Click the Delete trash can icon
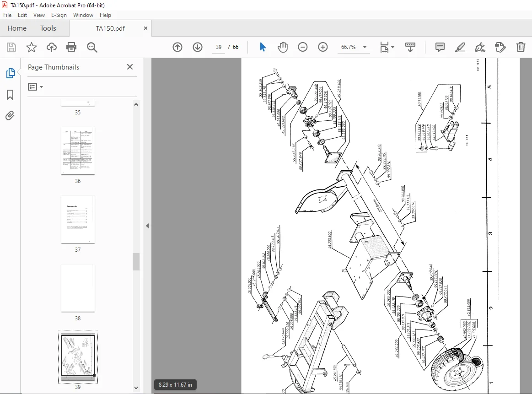 [521, 47]
